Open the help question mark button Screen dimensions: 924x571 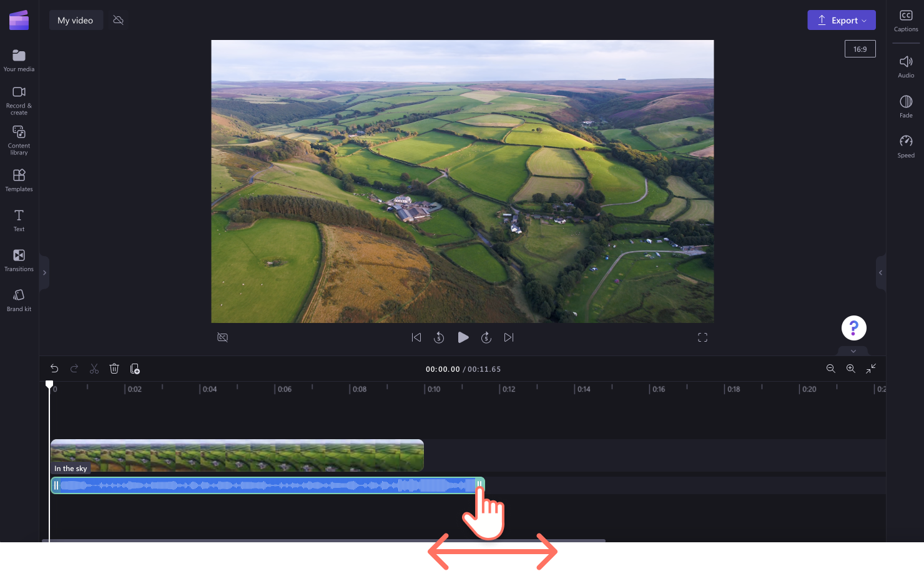(854, 328)
